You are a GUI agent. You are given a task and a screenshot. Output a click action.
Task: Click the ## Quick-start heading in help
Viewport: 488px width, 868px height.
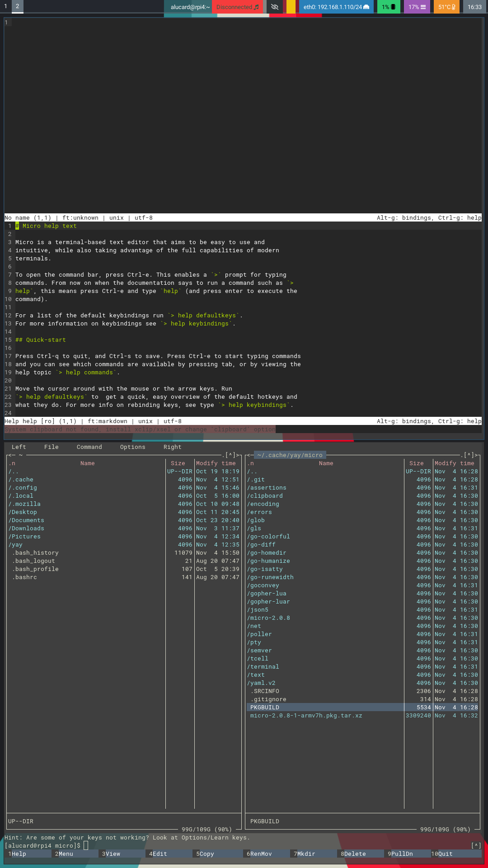click(41, 340)
